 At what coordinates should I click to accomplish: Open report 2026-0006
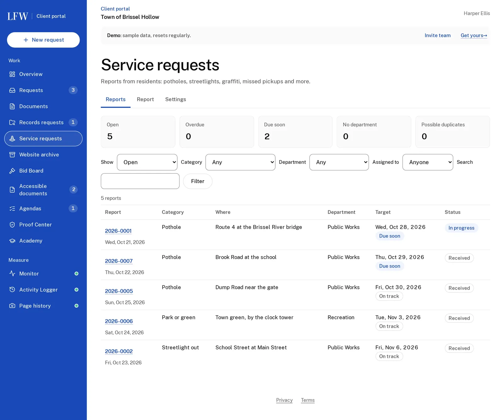click(x=119, y=321)
